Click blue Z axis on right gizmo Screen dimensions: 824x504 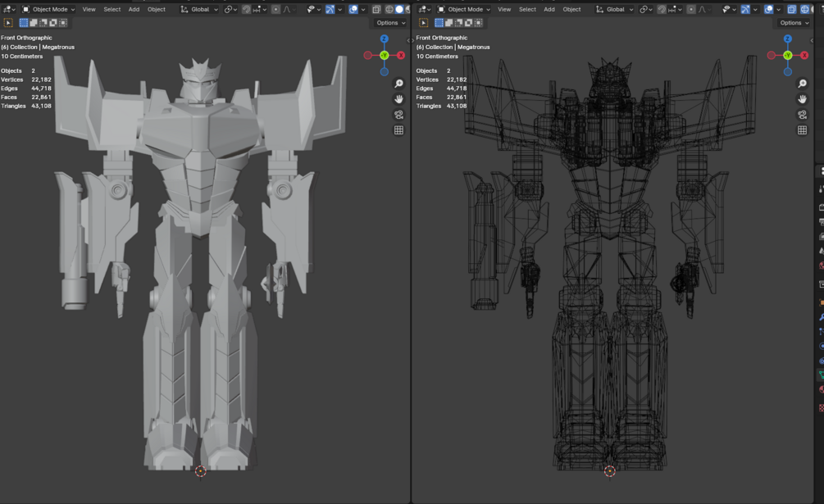point(787,39)
